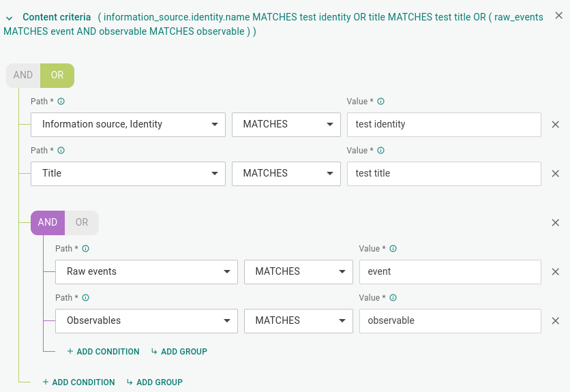Remove the Observables condition row
Image resolution: width=570 pixels, height=392 pixels.
point(555,321)
